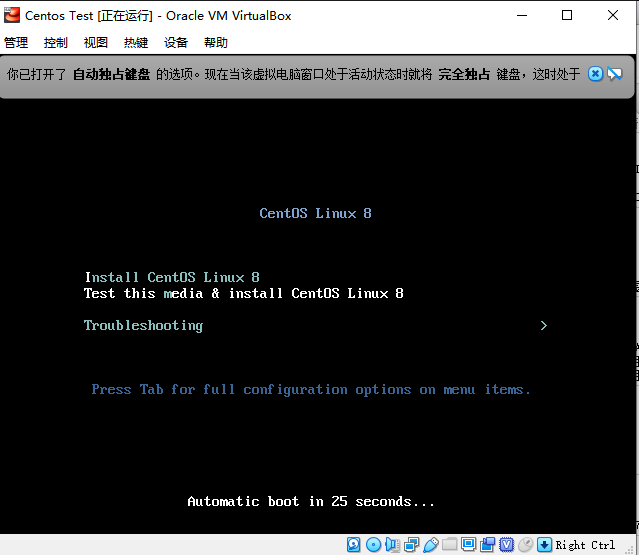Dismiss the keyboard capture notification
This screenshot has width=639, height=555.
pyautogui.click(x=595, y=74)
